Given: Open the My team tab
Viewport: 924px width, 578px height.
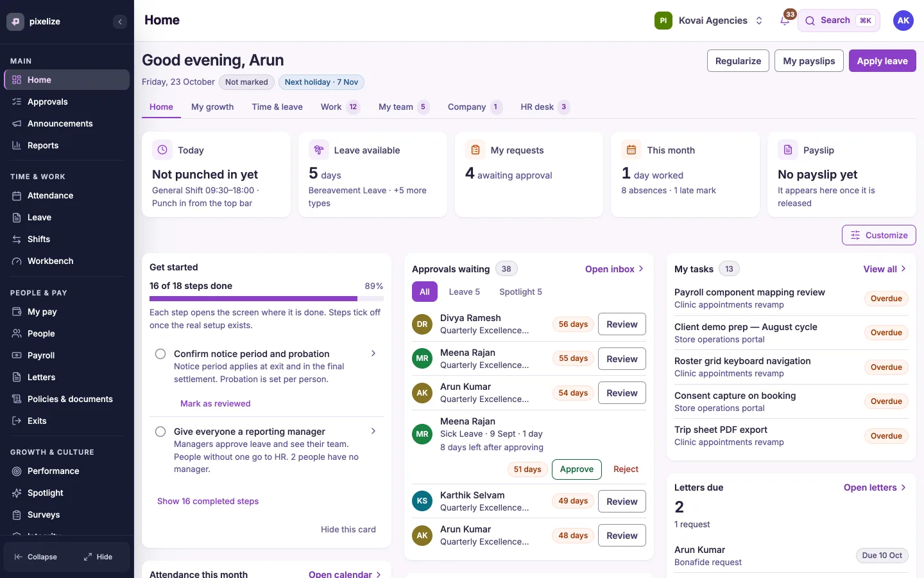Looking at the screenshot, I should click(404, 107).
